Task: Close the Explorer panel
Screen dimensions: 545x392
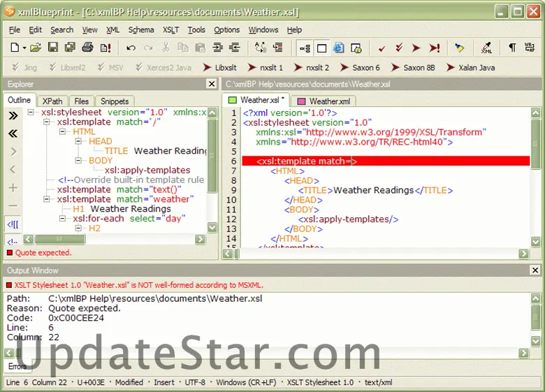Action: pos(212,84)
